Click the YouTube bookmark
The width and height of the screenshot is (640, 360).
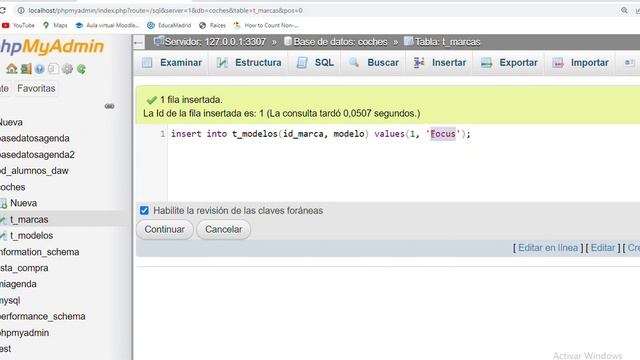point(18,25)
